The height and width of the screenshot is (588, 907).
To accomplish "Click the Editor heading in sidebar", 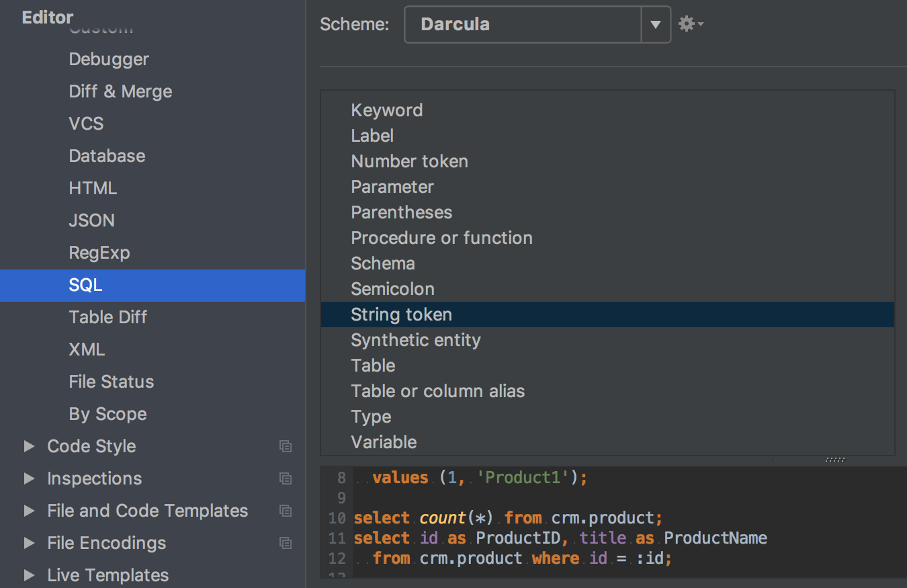I will [48, 17].
